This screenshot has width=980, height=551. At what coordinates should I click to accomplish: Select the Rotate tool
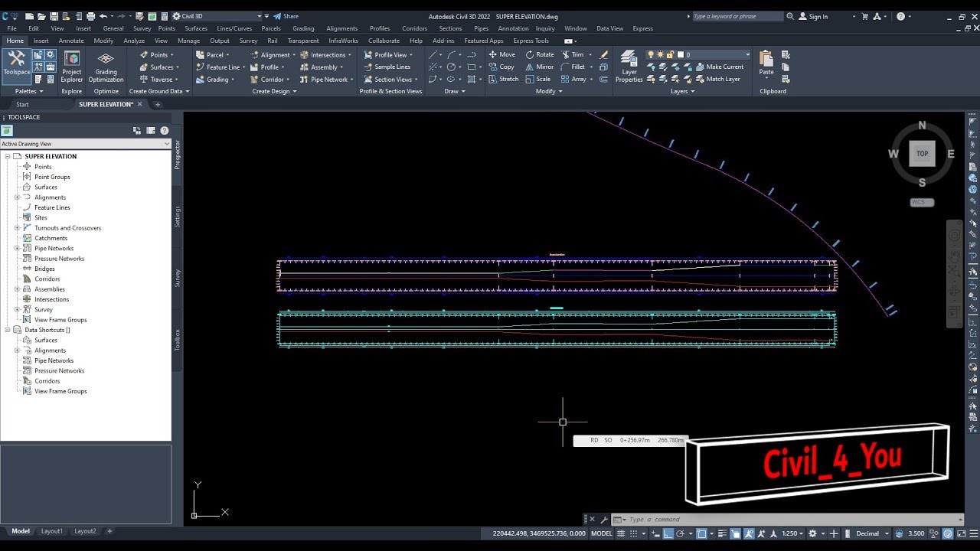pyautogui.click(x=540, y=54)
